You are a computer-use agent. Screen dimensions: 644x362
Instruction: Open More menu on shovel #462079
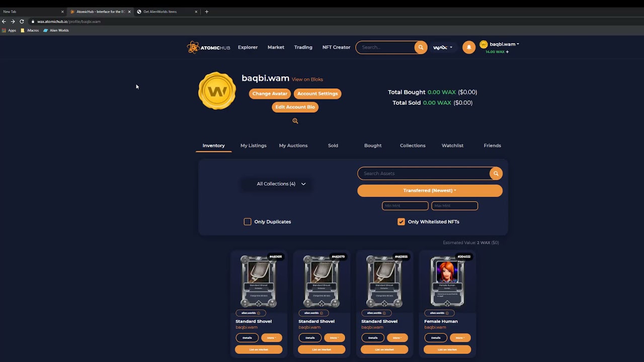click(x=334, y=338)
